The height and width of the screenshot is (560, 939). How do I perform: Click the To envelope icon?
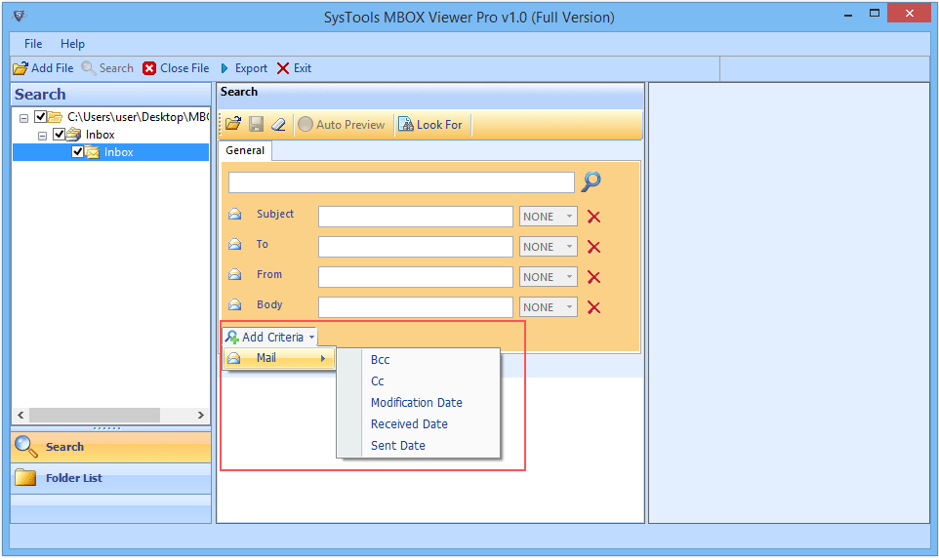coord(234,244)
